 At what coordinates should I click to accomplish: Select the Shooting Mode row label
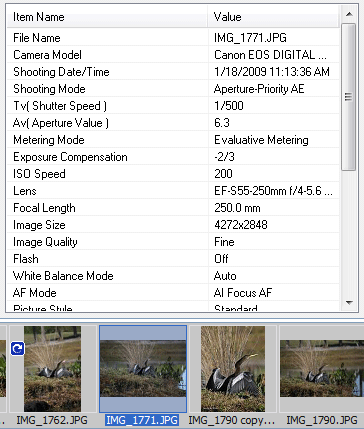pos(49,89)
